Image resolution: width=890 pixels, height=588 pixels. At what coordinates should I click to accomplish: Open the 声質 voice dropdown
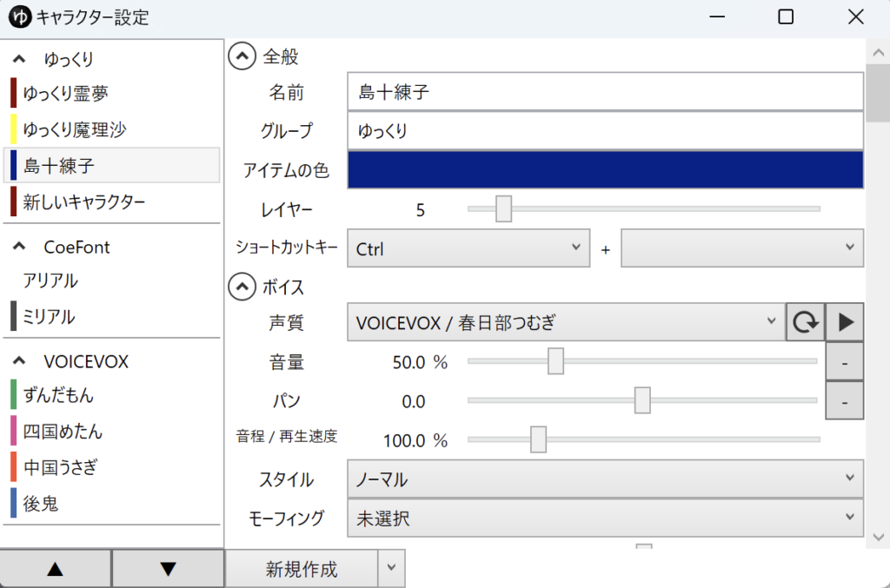[566, 322]
